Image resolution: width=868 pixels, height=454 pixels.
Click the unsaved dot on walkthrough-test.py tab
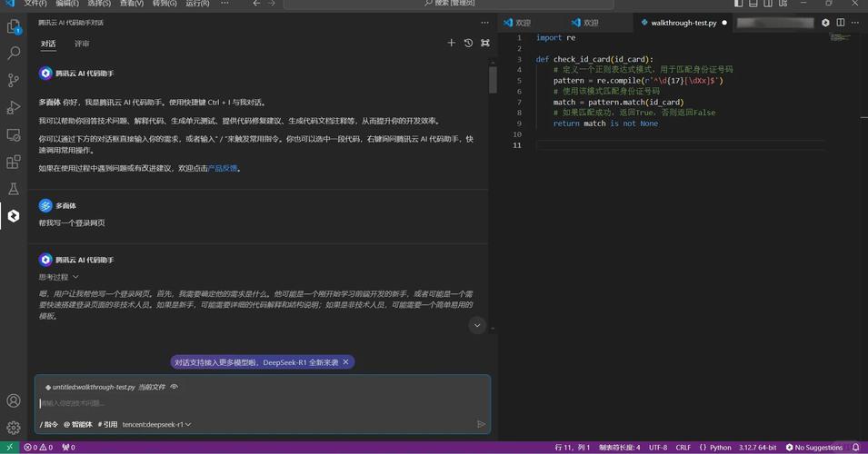click(724, 23)
